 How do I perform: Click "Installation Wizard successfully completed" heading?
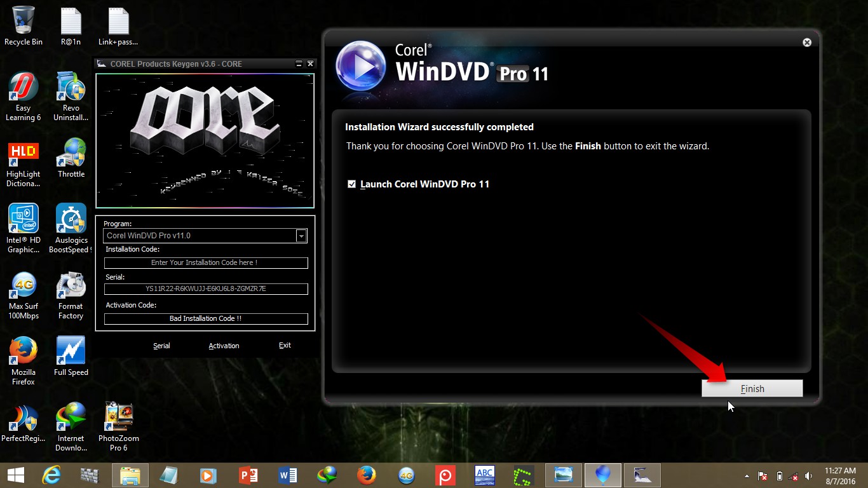[x=439, y=127]
